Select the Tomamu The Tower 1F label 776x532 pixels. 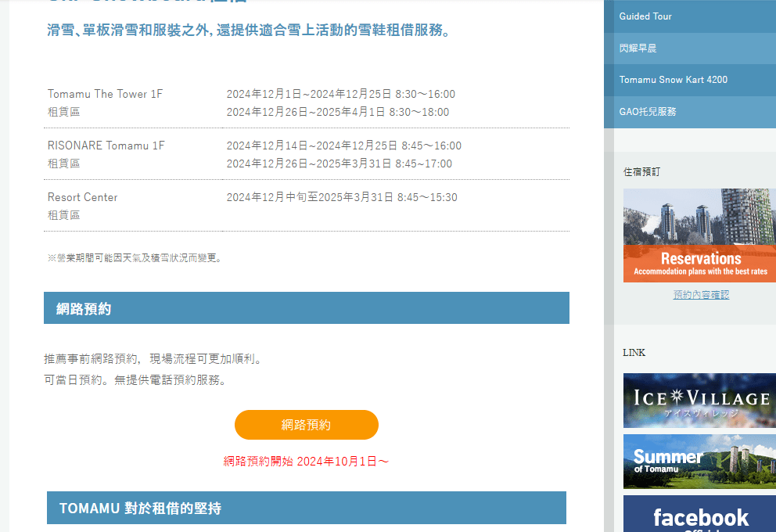(105, 94)
